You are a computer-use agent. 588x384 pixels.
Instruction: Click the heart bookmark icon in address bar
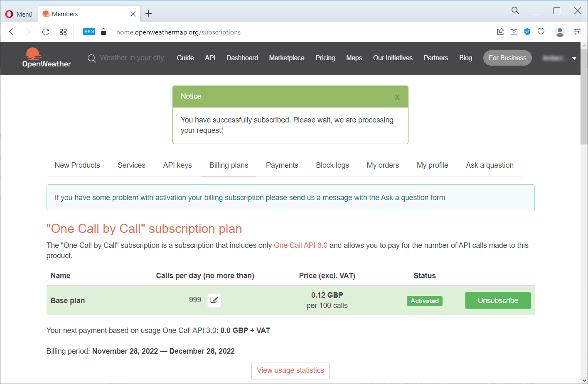541,32
